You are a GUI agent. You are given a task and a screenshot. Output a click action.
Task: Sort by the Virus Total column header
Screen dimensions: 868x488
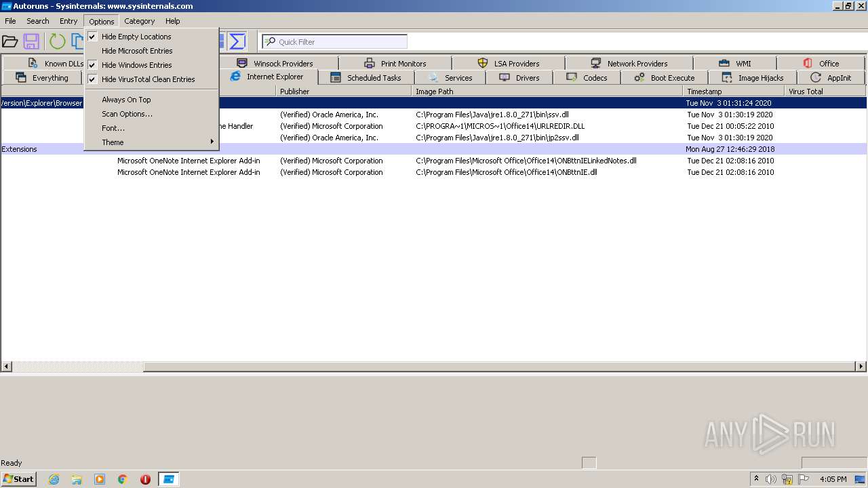point(825,91)
